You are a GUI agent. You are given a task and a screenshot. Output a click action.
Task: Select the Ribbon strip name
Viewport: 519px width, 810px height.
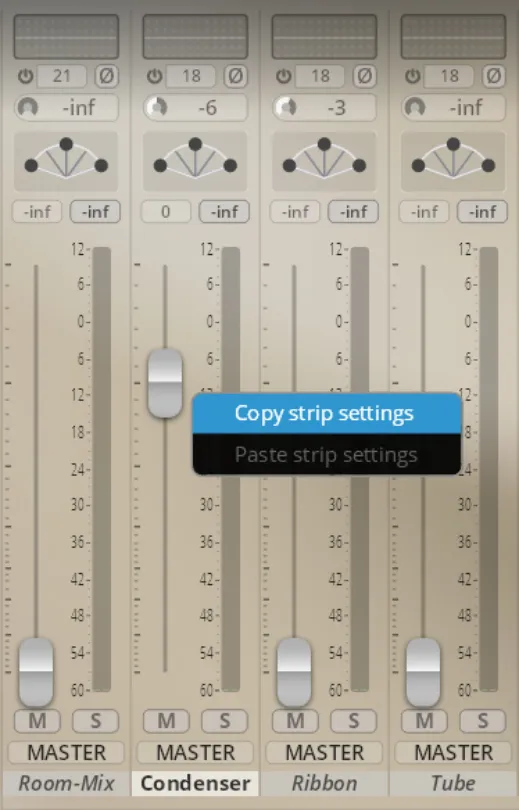[324, 784]
